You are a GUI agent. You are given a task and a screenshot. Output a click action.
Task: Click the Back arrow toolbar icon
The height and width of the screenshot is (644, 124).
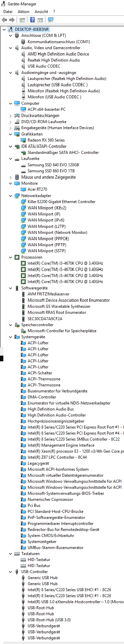(x=5, y=20)
